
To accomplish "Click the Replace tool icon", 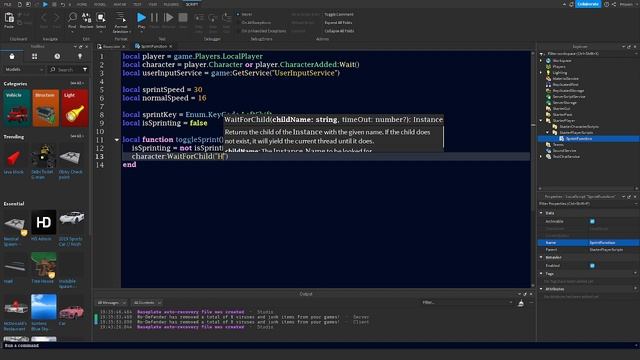I will (x=87, y=18).
